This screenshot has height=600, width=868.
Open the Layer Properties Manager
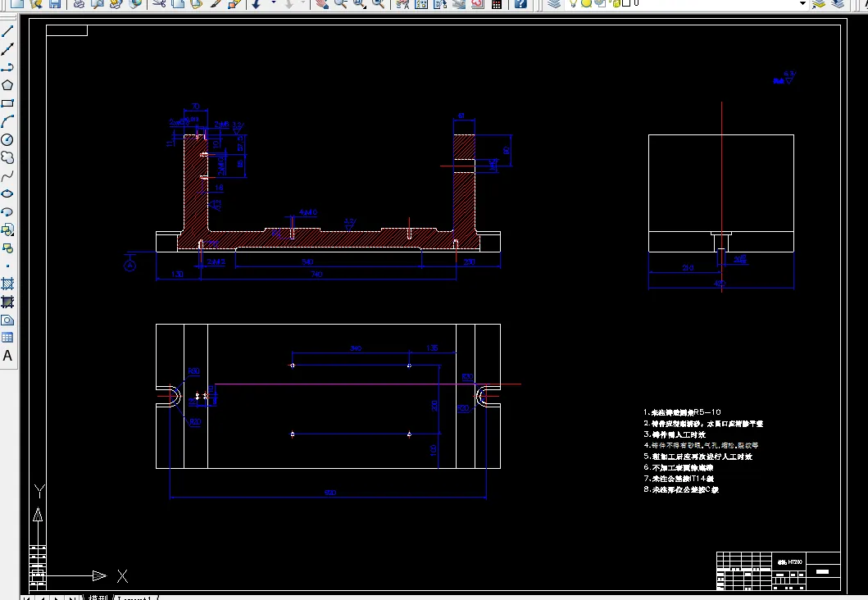coord(553,3)
